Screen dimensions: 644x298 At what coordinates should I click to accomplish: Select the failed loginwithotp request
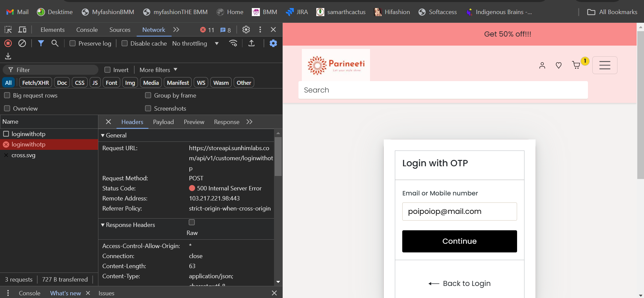[x=49, y=144]
